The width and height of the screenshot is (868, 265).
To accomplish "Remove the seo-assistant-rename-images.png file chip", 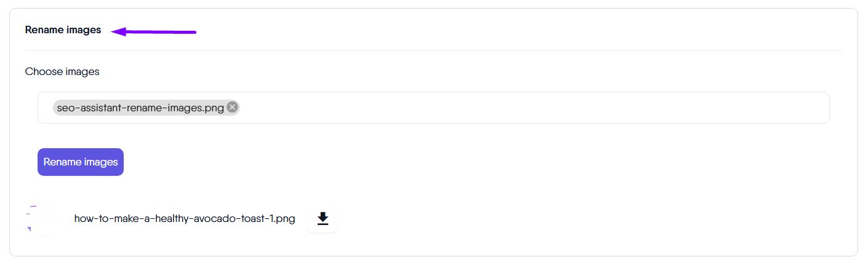I will pos(232,108).
